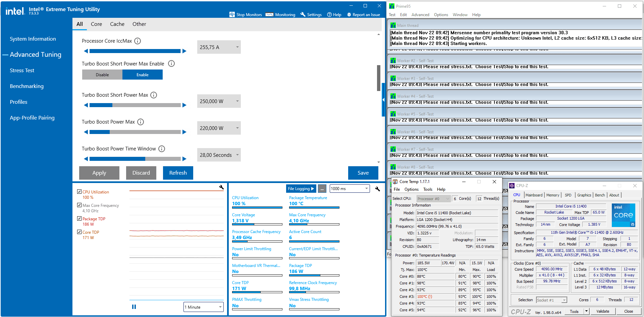The width and height of the screenshot is (644, 317).
Task: Open Turbo Boost Power Max 220,000 W dropdown
Action: click(x=219, y=128)
